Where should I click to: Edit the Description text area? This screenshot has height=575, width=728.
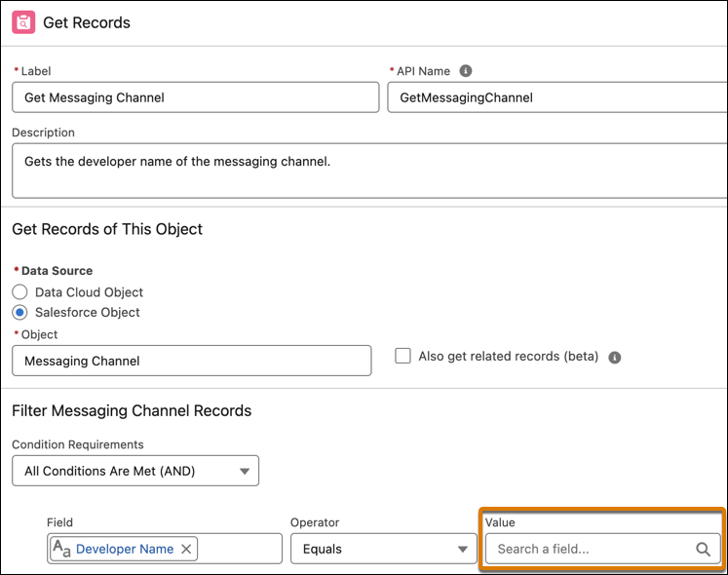(x=369, y=171)
